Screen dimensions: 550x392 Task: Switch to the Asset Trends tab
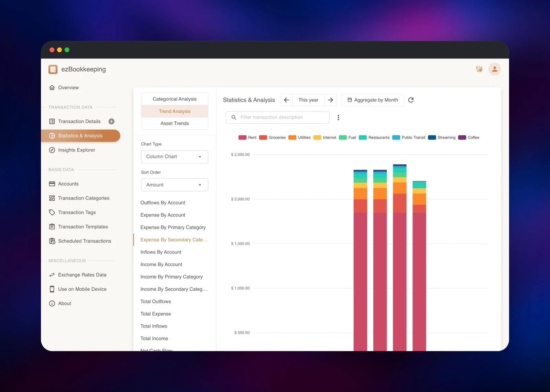pos(175,123)
